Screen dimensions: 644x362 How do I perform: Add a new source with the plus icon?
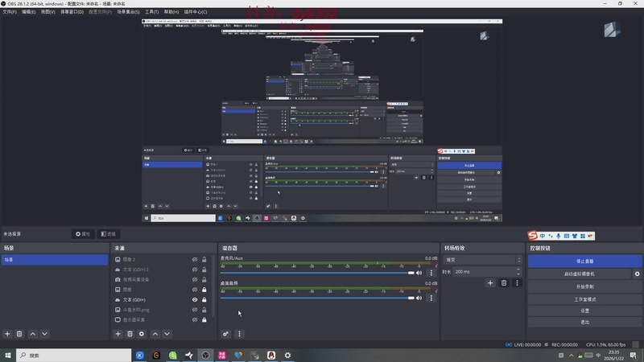(118, 334)
